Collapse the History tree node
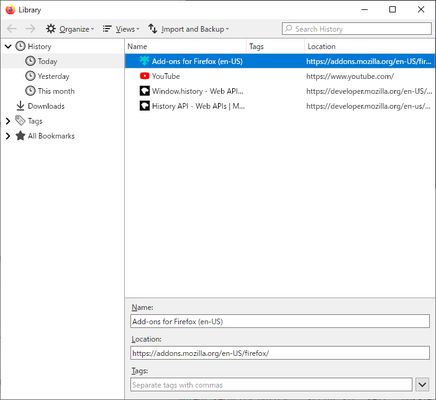 click(8, 46)
